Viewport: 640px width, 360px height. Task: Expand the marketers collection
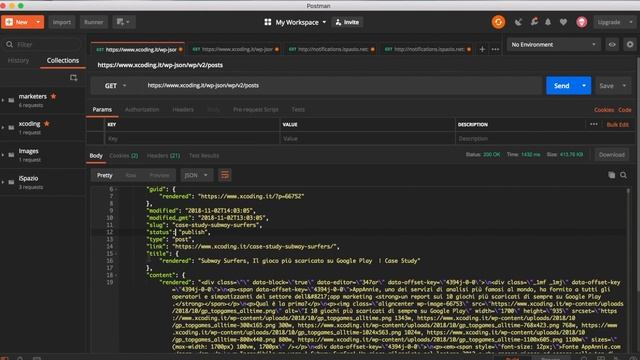click(x=3, y=100)
